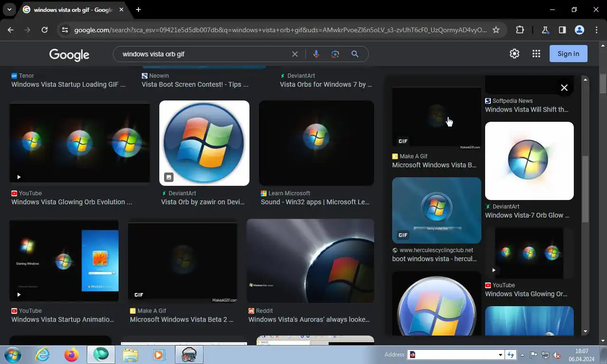Open Windows Vista's Auroras Reddit title link
The height and width of the screenshot is (364, 607).
(x=309, y=319)
